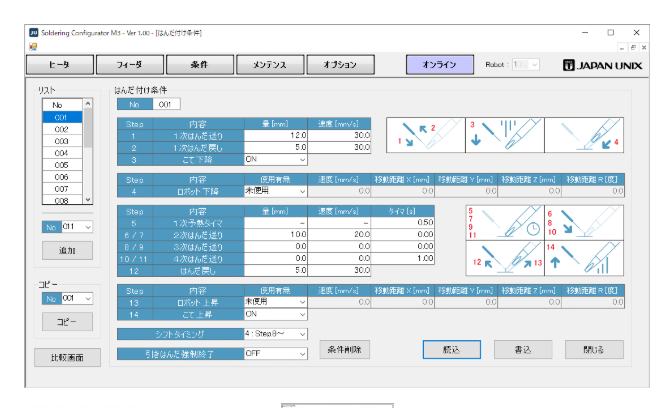The image size is (672, 408).
Task: Select condition 007 in the list
Action: pyautogui.click(x=62, y=189)
